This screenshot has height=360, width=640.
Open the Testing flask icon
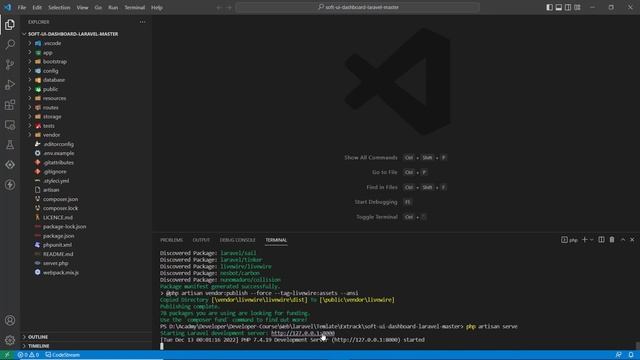(x=10, y=144)
